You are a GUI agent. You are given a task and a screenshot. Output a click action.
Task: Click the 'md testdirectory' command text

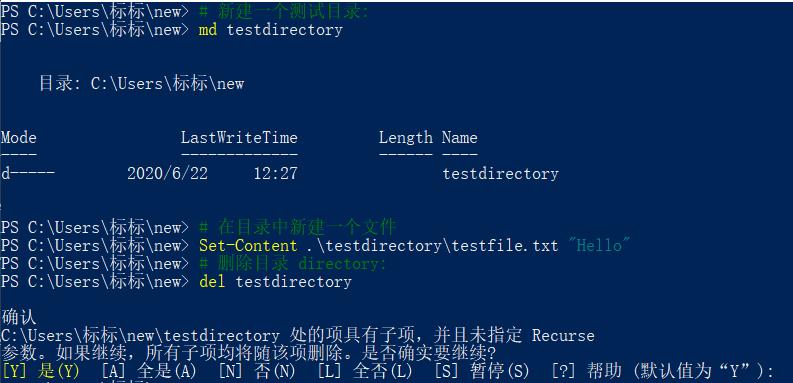click(271, 30)
